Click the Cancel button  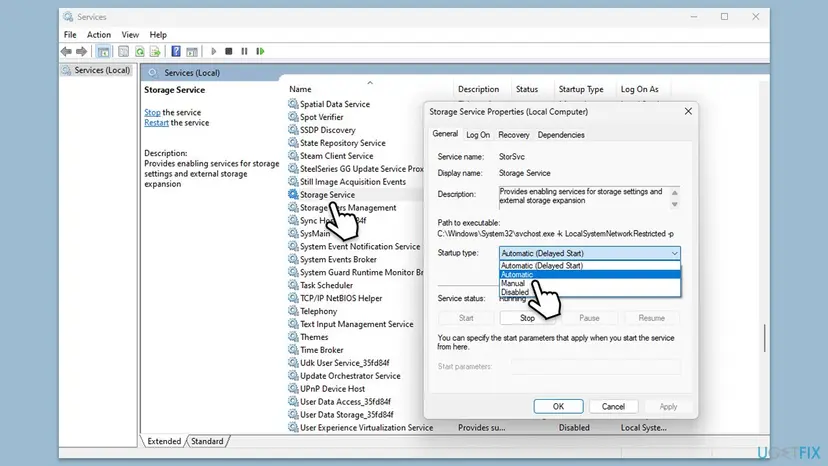(x=613, y=406)
